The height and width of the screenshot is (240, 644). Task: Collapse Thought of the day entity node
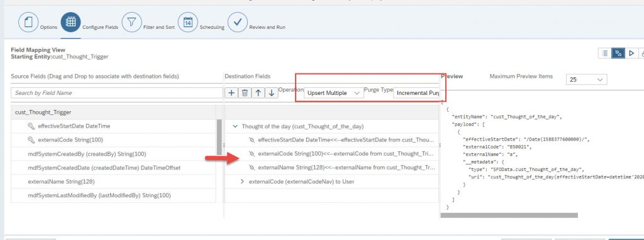tap(235, 126)
